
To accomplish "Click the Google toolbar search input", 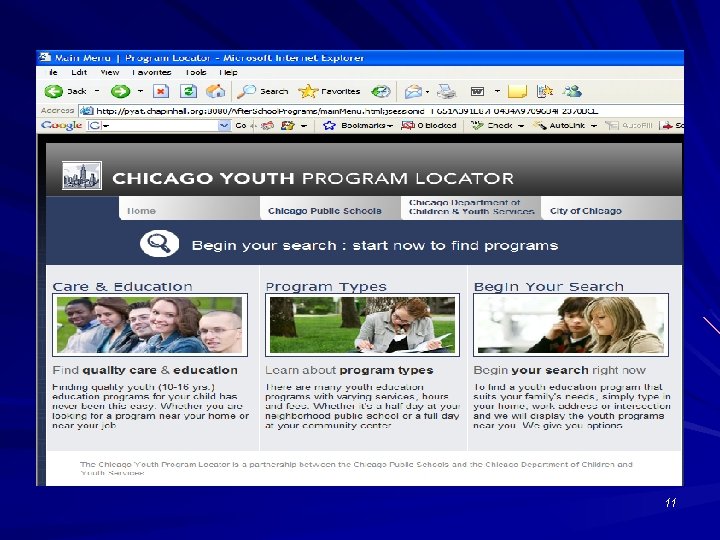I will click(x=158, y=125).
